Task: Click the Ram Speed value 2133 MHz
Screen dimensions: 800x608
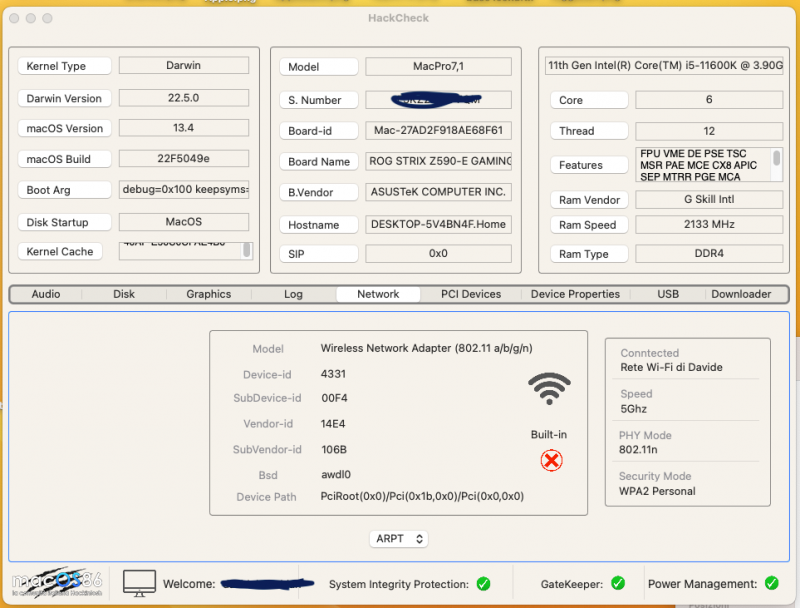Action: point(709,224)
